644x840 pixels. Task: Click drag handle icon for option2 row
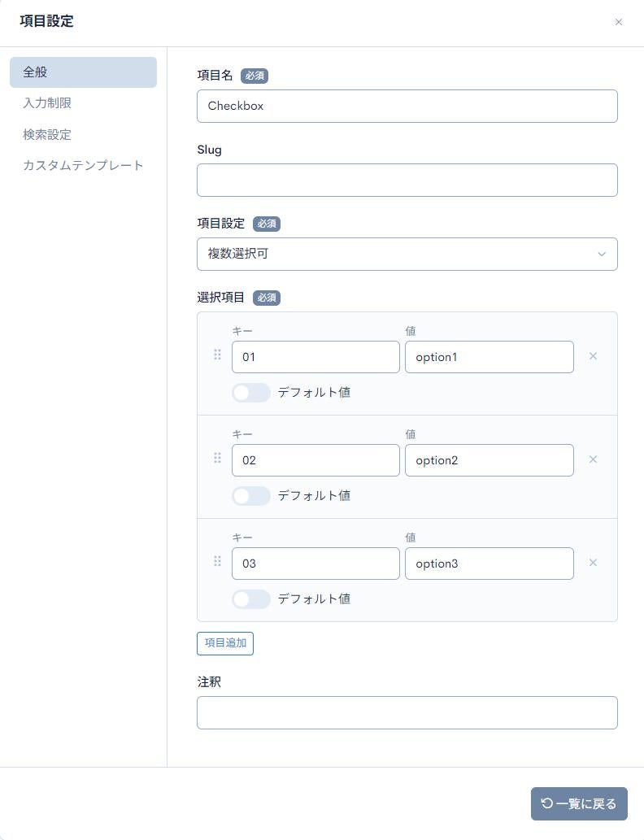[x=217, y=458]
